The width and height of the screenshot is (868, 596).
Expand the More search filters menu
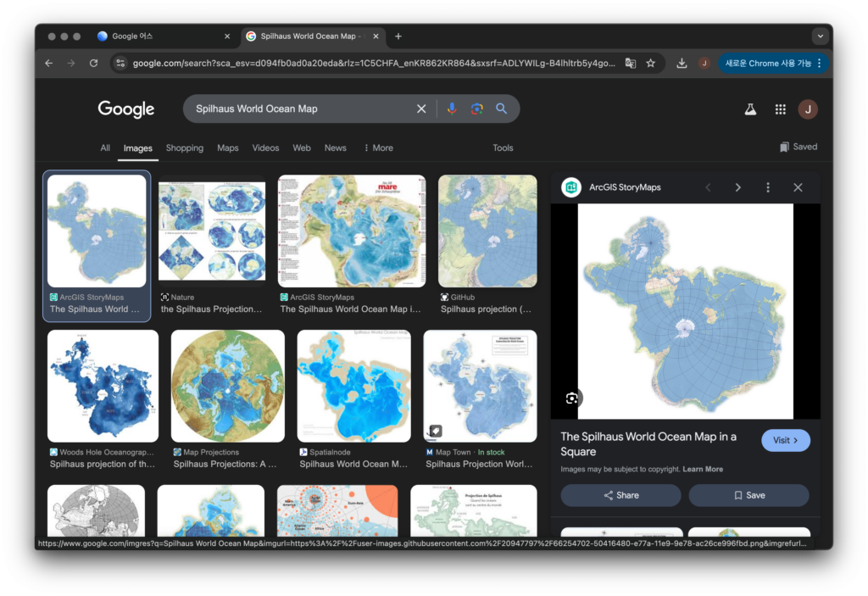coord(378,148)
